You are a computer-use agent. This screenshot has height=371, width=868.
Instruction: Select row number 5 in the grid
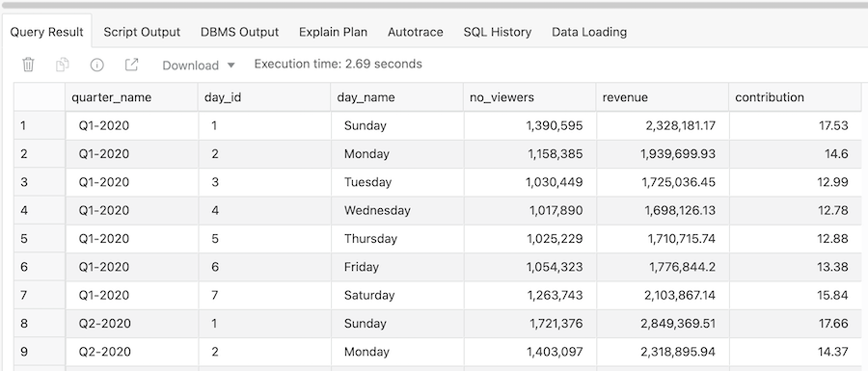point(40,239)
